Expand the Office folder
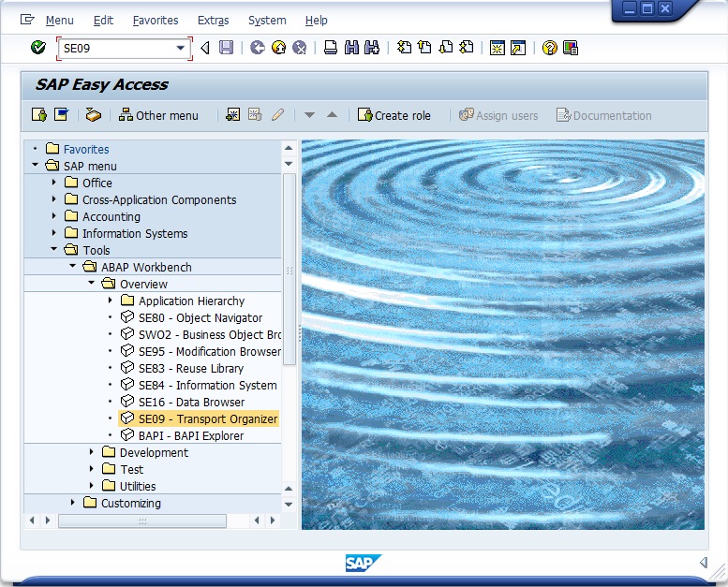The height and width of the screenshot is (587, 728). (53, 183)
